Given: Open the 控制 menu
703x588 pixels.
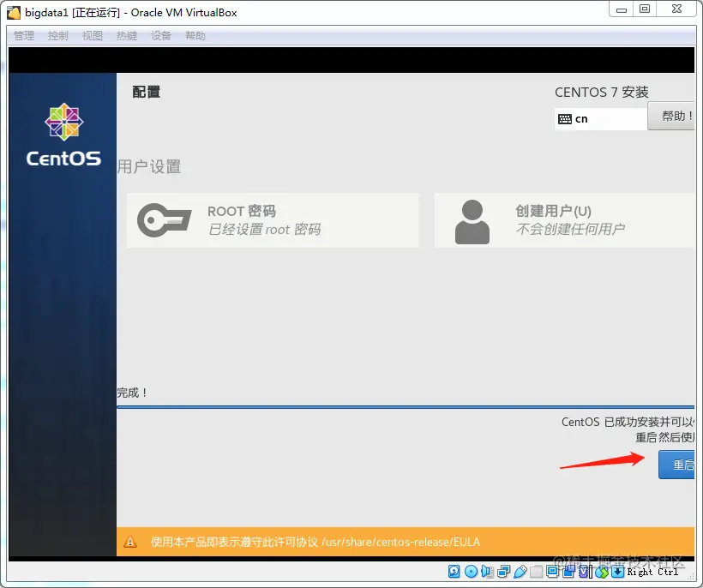Looking at the screenshot, I should tap(57, 35).
